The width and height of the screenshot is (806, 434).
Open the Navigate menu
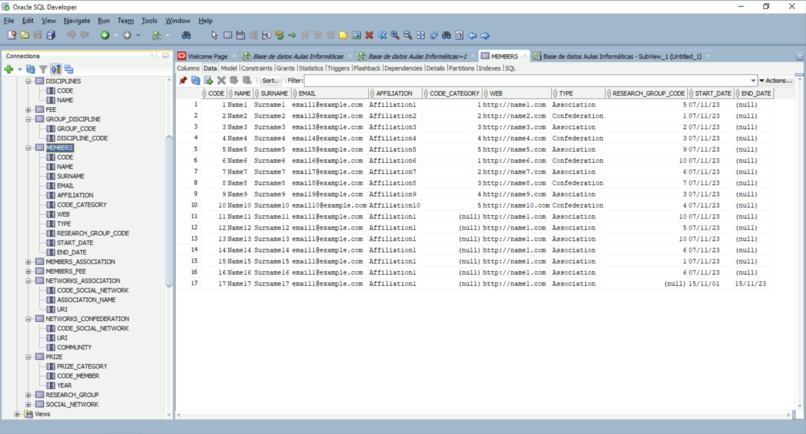click(77, 21)
